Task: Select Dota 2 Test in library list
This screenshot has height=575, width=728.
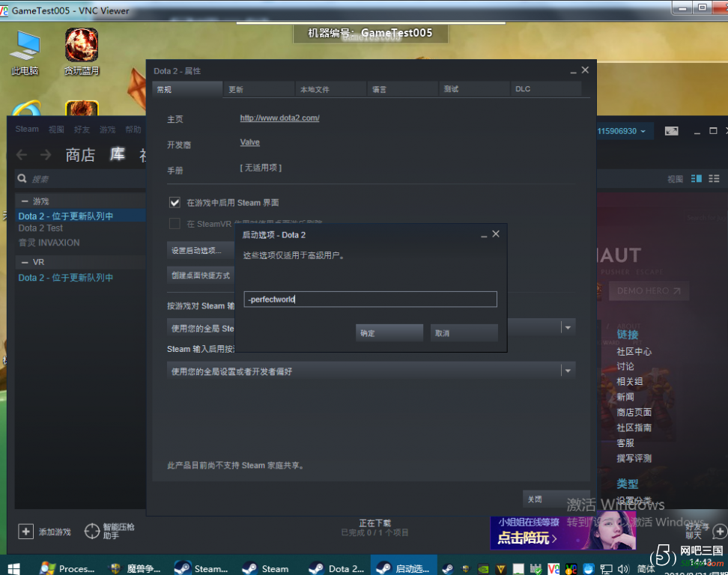Action: pos(40,228)
